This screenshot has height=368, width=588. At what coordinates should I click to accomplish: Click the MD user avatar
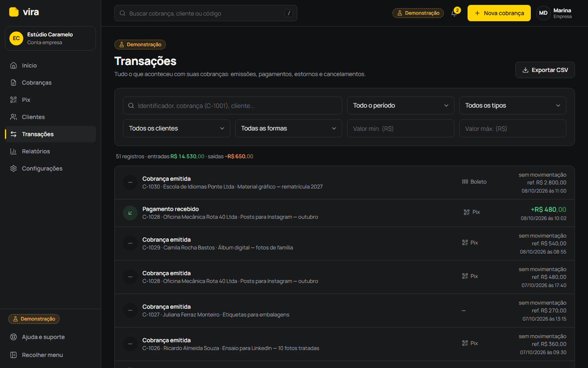[543, 13]
